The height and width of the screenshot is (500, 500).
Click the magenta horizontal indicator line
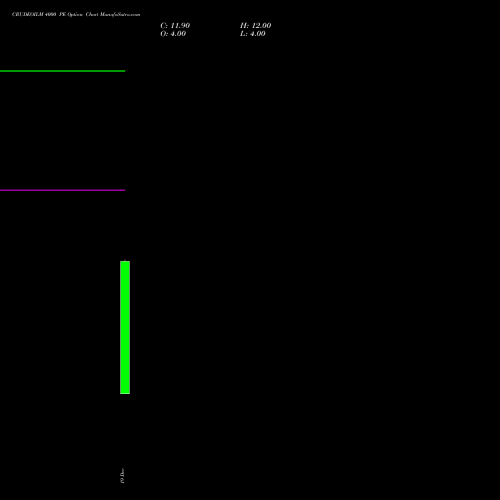[x=62, y=190]
